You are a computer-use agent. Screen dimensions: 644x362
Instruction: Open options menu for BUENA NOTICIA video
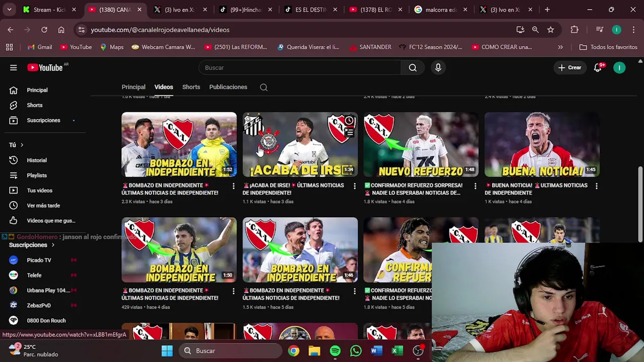tap(597, 186)
